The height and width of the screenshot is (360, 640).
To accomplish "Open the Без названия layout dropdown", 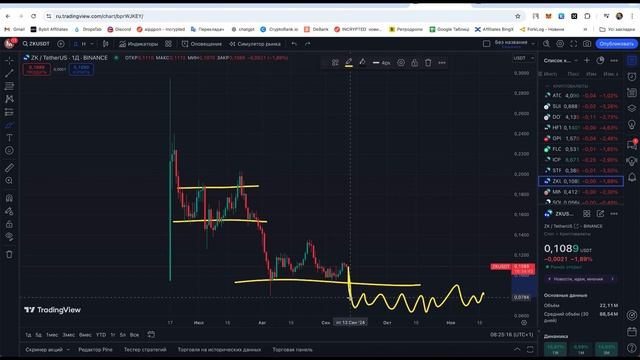I will 514,43.
